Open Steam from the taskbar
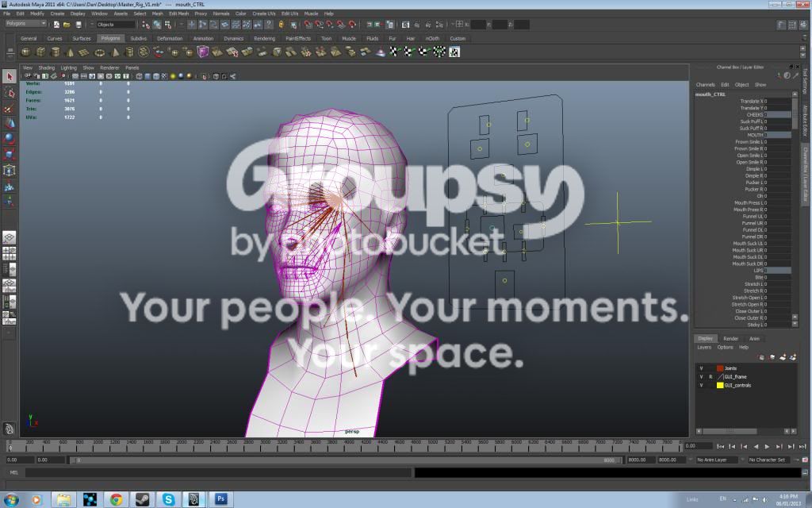The image size is (812, 508). pos(142,499)
